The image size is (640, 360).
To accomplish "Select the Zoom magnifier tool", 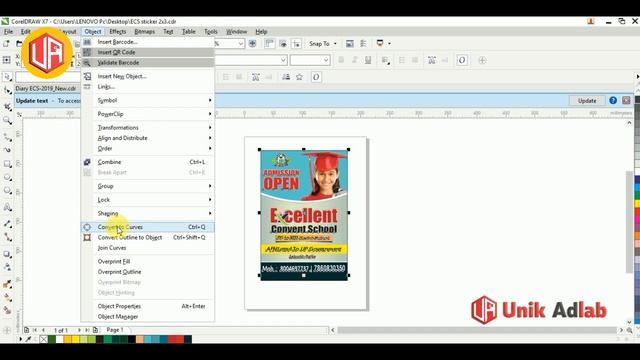I will [x=7, y=120].
